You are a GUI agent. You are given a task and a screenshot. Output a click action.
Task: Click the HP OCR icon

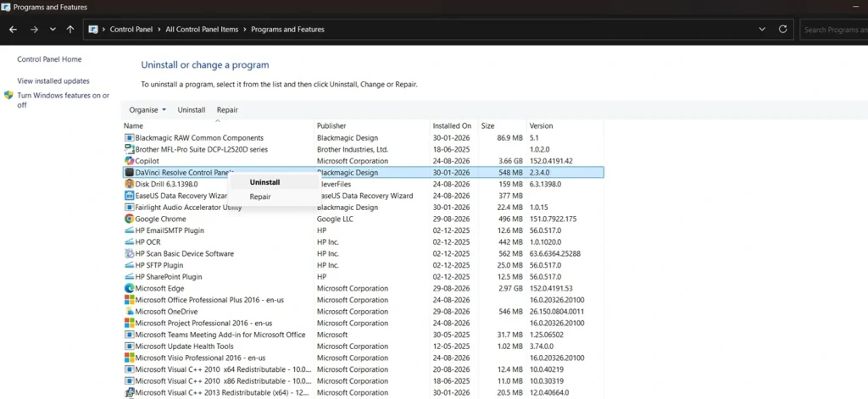click(129, 241)
